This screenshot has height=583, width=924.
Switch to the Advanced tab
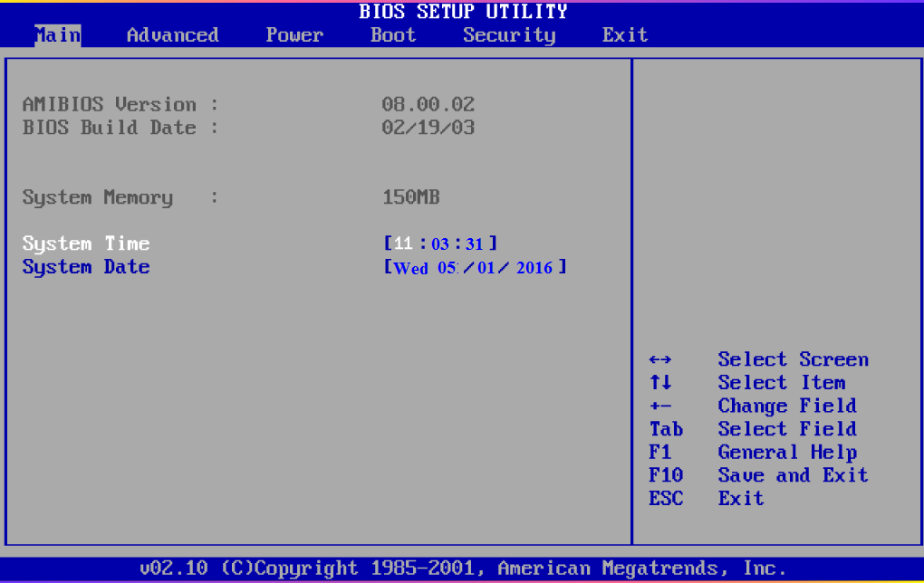click(172, 35)
